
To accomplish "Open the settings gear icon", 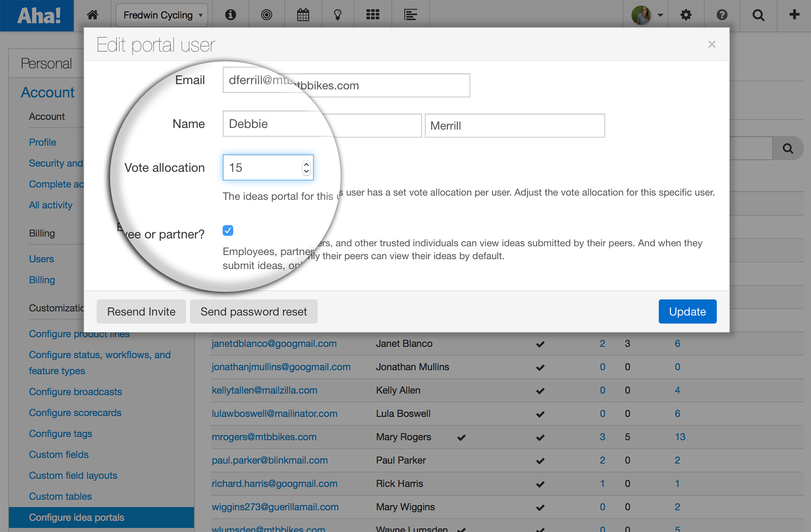I will 686,15.
